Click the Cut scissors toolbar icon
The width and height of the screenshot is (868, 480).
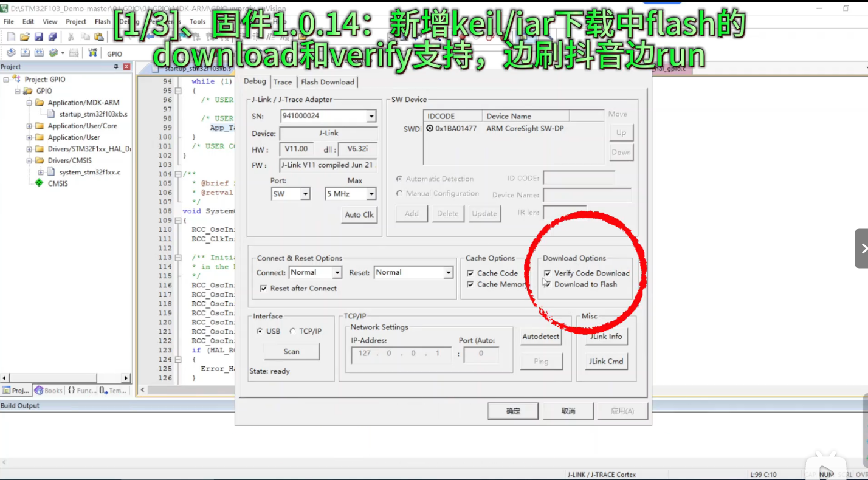click(71, 37)
